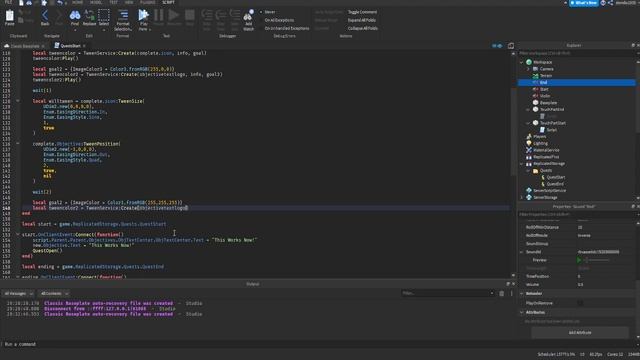Click the QuestStart remote event icon
Viewport: 640px width, 360px height.
[542, 177]
